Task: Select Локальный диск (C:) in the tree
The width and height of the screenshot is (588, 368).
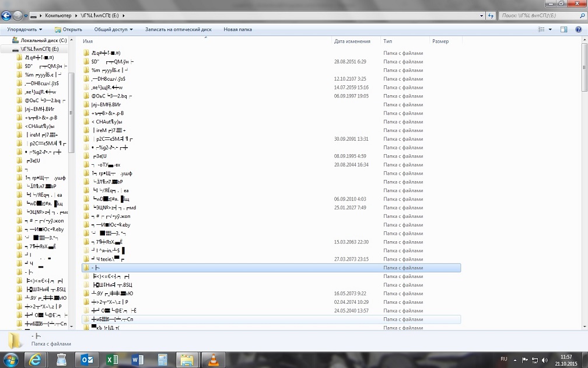Action: [43, 40]
